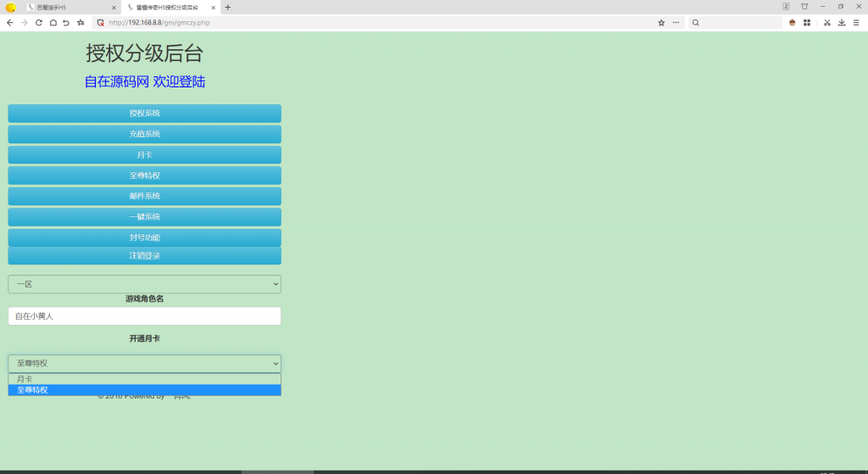Screen dimensions: 868x474
Task: Reload the current page
Action: 38,23
